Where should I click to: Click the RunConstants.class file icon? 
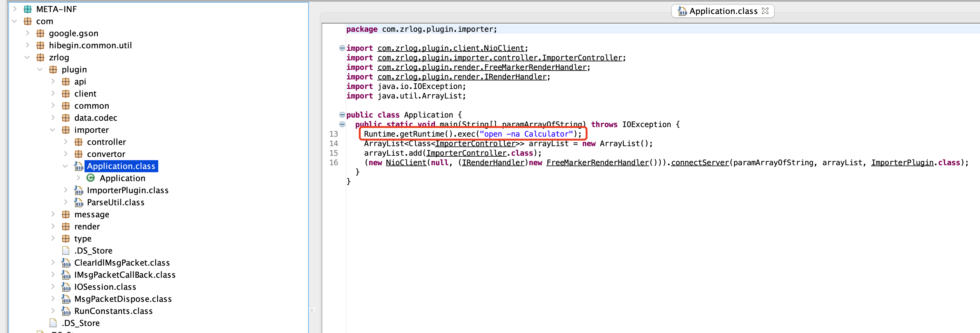coord(66,311)
